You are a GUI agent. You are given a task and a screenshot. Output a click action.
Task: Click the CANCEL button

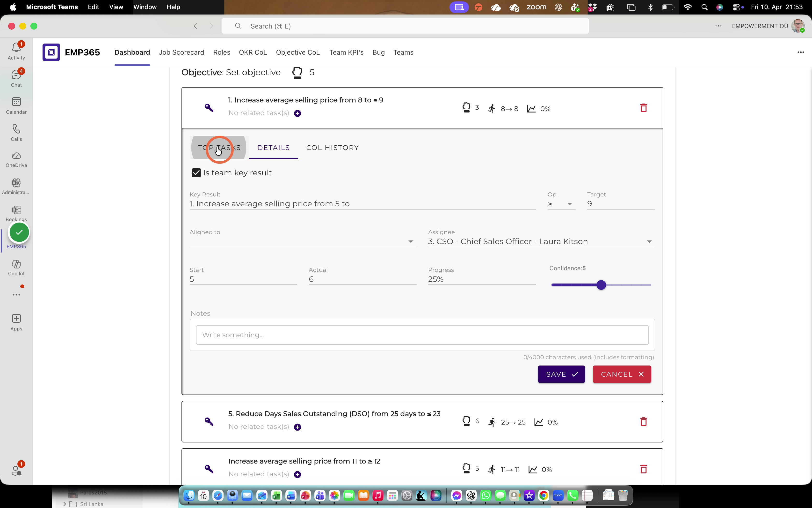pyautogui.click(x=622, y=374)
